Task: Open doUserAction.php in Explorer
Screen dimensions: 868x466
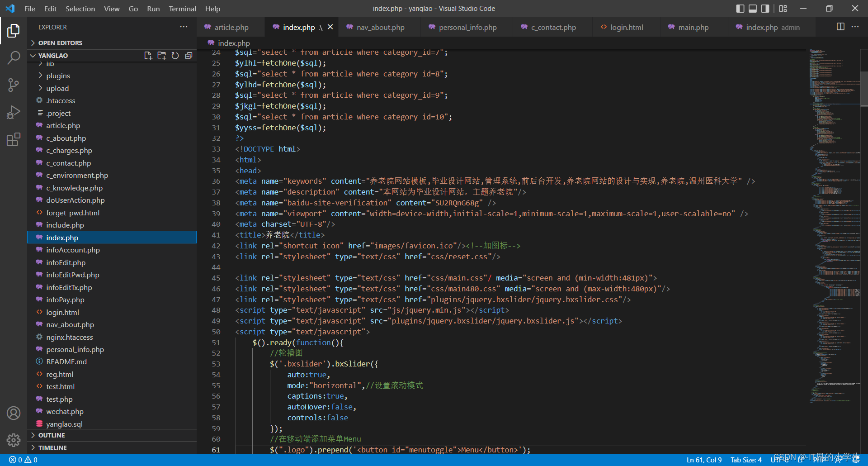Action: [112, 200]
